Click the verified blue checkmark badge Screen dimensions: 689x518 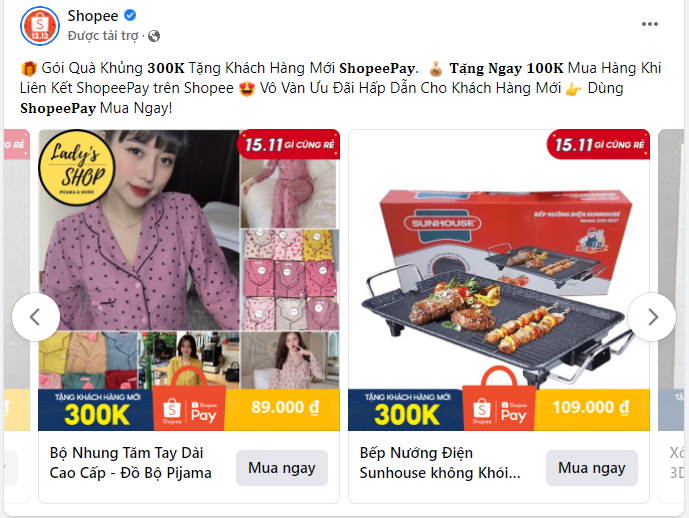pyautogui.click(x=130, y=15)
